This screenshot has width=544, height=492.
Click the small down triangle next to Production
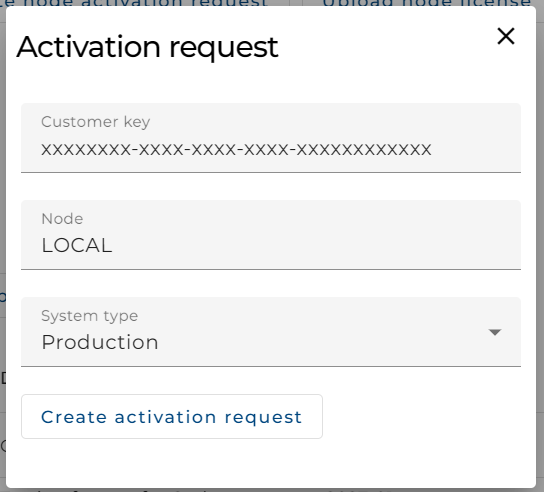pyautogui.click(x=494, y=332)
